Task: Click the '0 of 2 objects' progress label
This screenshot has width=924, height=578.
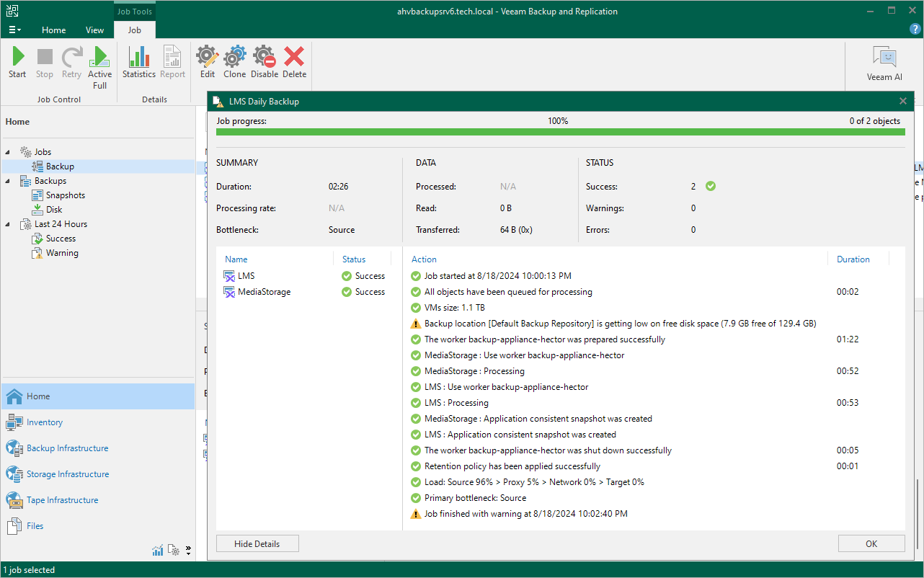Action: 875,121
